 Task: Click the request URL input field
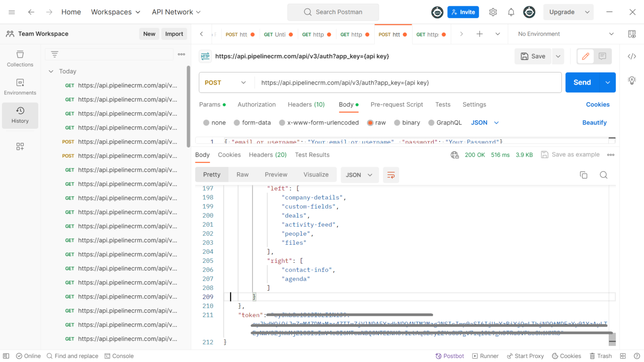click(408, 83)
